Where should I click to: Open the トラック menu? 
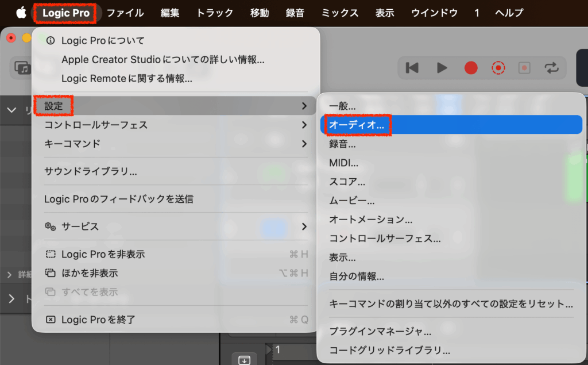(215, 13)
